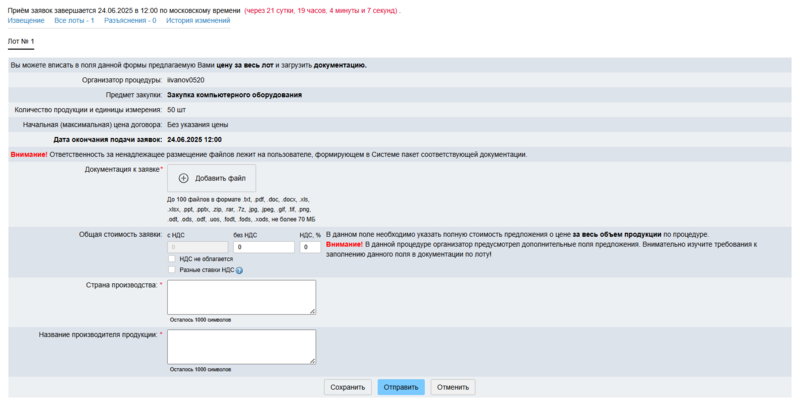
Task: Switch to the Лот № 1 tab
Action: point(21,42)
